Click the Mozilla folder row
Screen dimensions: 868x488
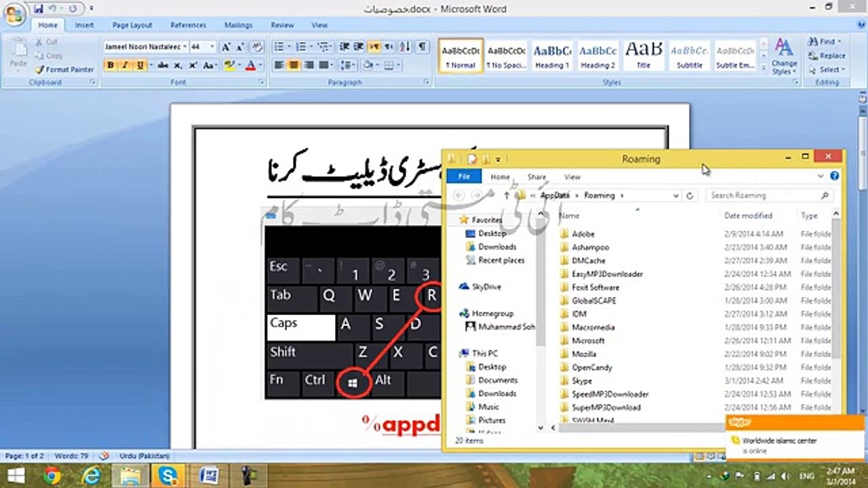point(694,354)
